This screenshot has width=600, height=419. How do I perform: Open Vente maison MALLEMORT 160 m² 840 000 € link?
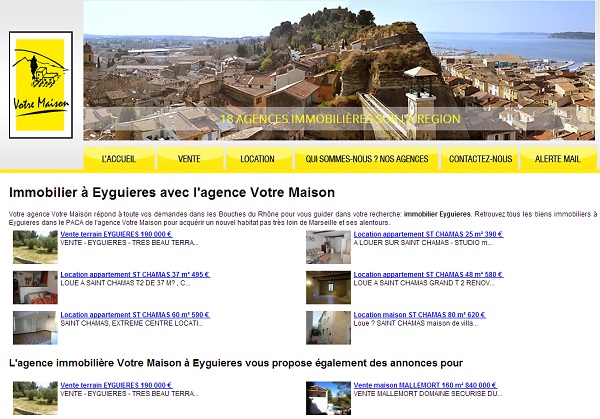tap(425, 385)
